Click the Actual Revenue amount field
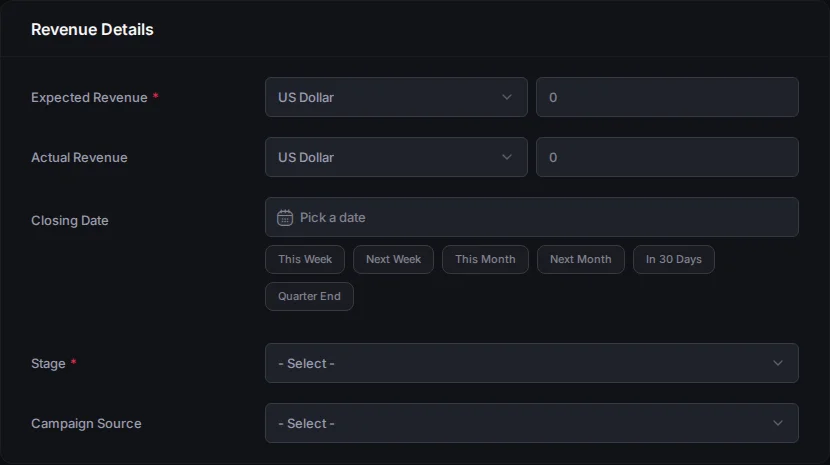The image size is (830, 465). click(x=667, y=157)
